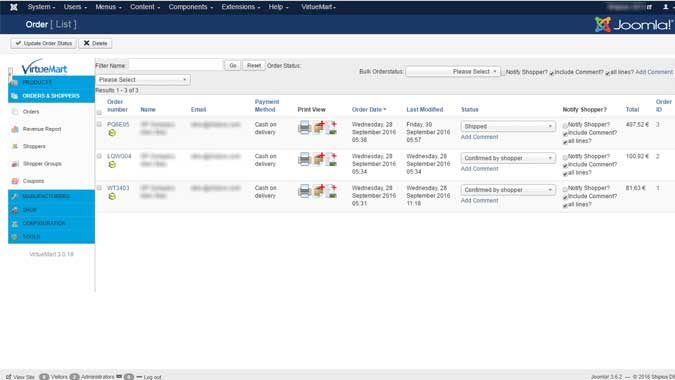The height and width of the screenshot is (380, 675).
Task: Expand CONFIGURATION section in sidebar
Action: pyautogui.click(x=51, y=223)
